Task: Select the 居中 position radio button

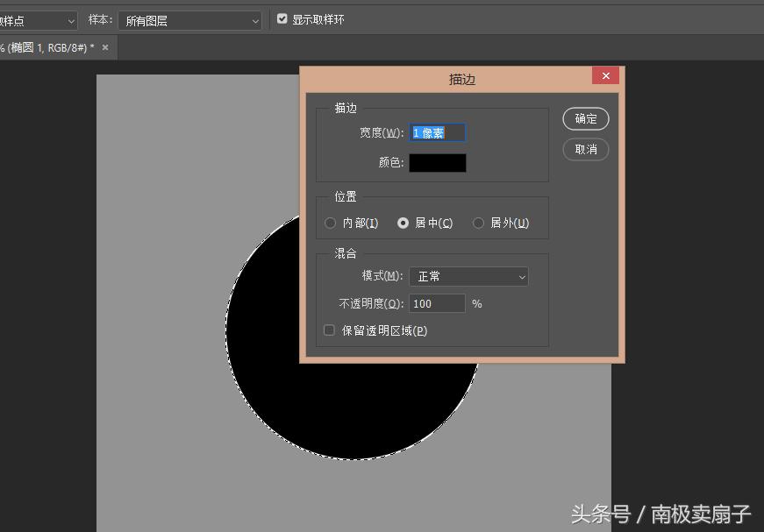Action: (x=403, y=223)
